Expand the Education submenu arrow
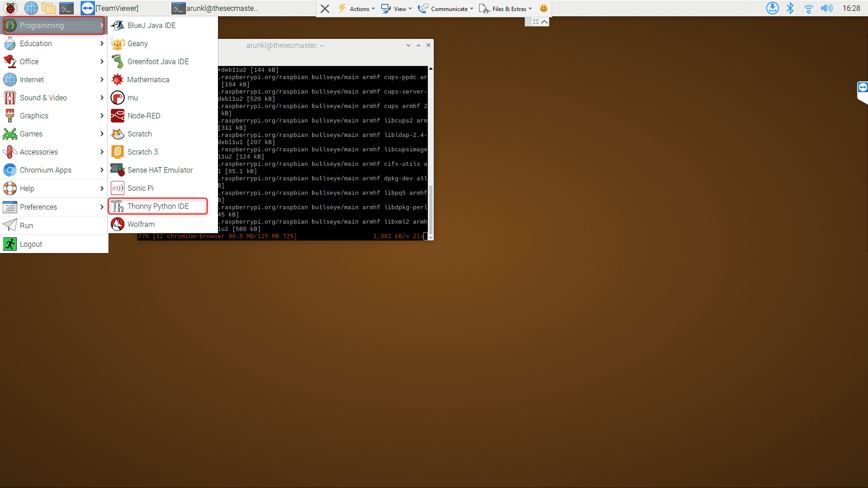Image resolution: width=868 pixels, height=488 pixels. coord(102,44)
